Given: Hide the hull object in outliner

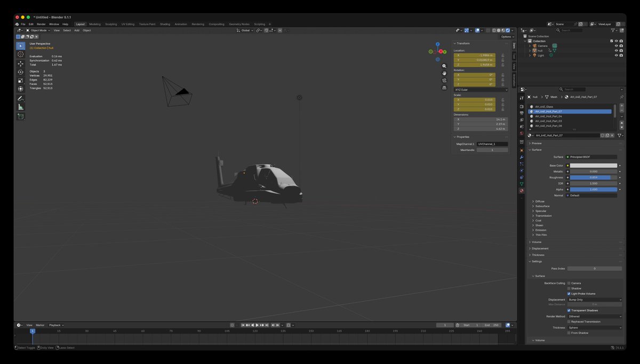Looking at the screenshot, I should tap(616, 51).
